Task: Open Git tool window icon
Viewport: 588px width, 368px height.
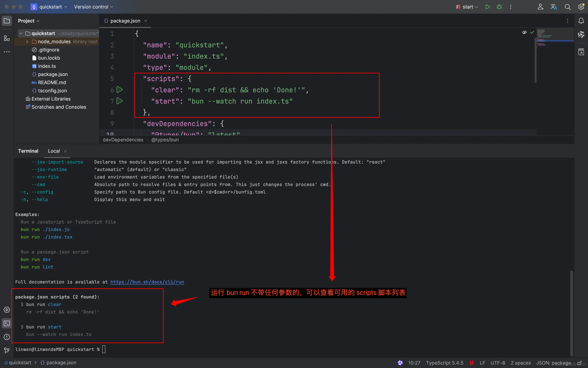Action: coord(7,350)
